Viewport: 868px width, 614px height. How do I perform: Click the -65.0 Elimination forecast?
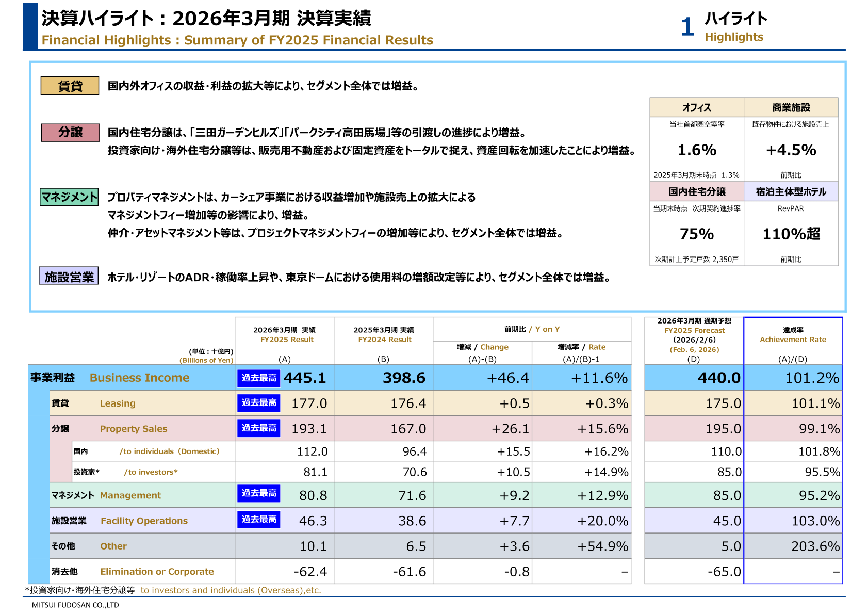coord(724,571)
